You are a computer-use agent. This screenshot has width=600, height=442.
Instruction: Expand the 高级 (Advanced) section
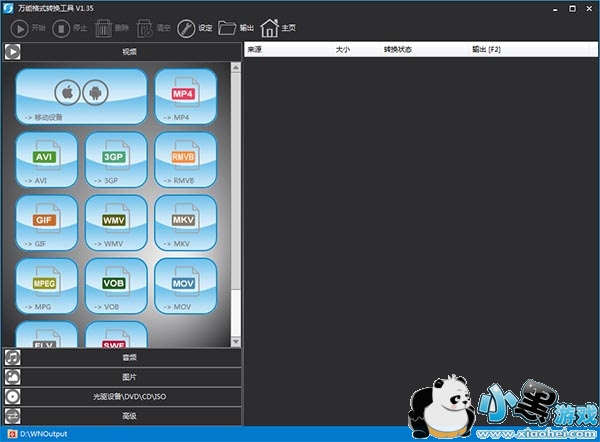[128, 415]
